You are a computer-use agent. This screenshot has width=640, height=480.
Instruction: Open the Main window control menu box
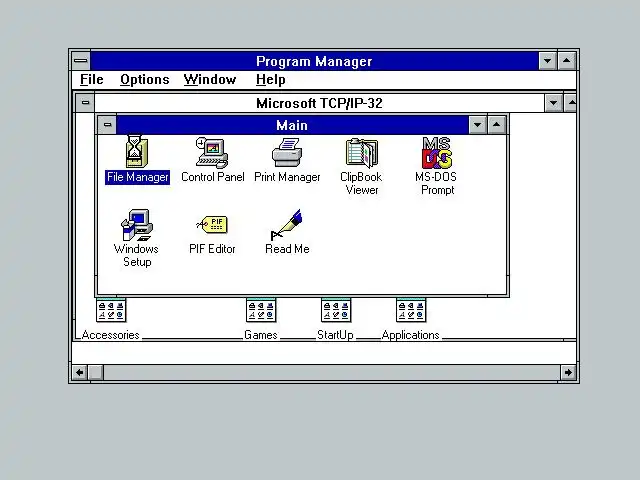pos(107,125)
